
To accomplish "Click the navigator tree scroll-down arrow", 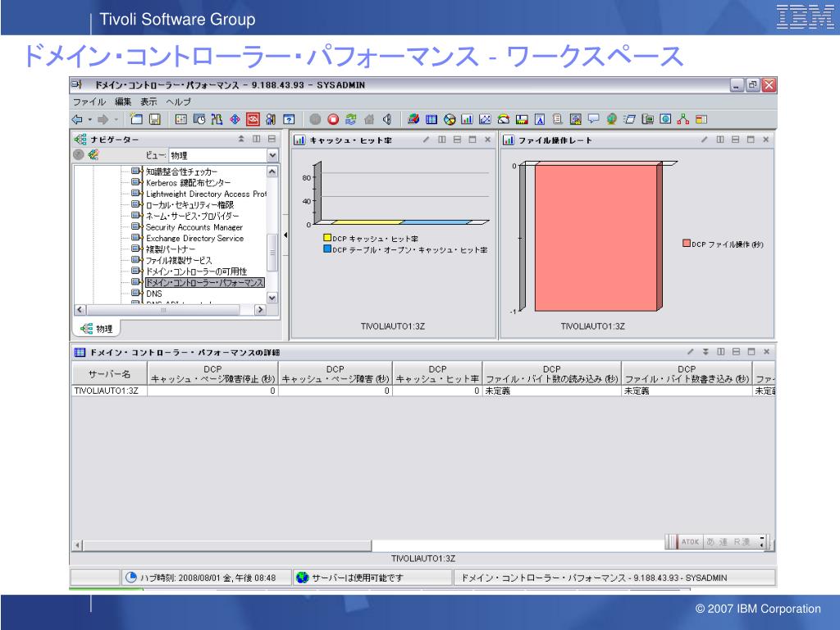I will pos(272,298).
